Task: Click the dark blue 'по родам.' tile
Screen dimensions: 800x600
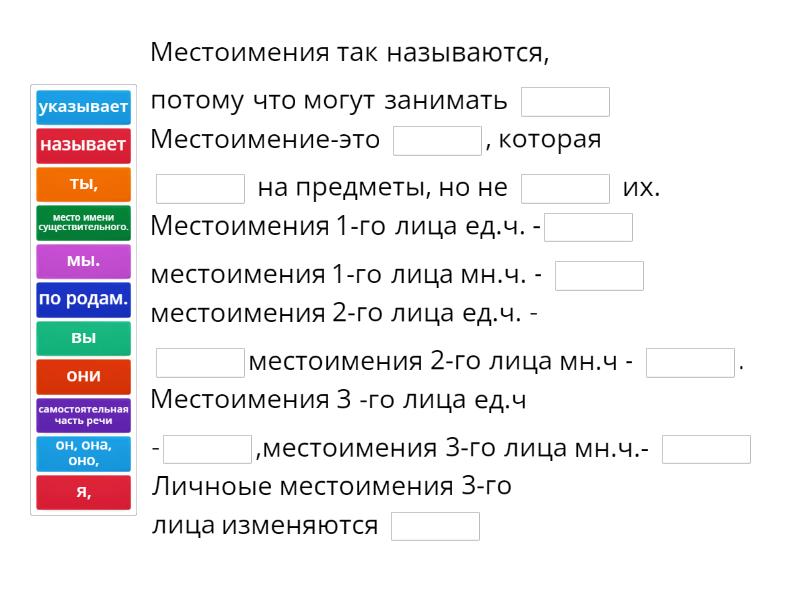Action: point(83,299)
